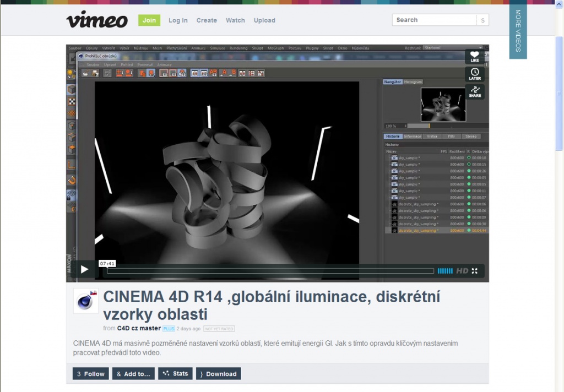The width and height of the screenshot is (564, 392).
Task: Click the green Join button
Action: [x=149, y=20]
